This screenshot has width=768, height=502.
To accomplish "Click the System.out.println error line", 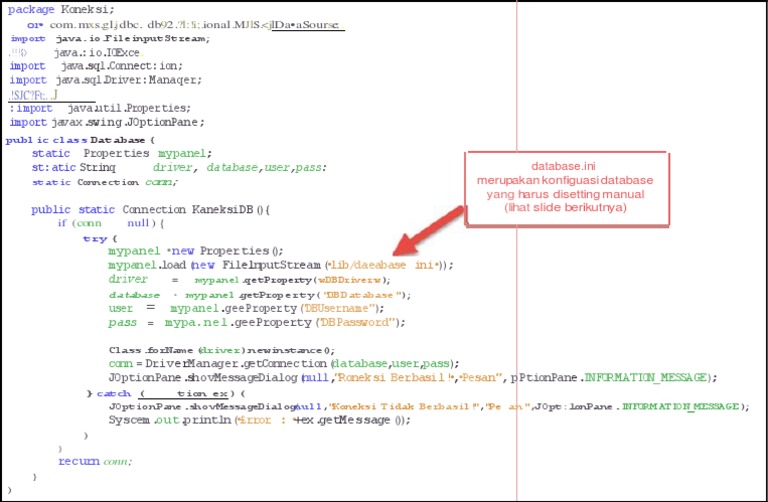I will click(260, 420).
